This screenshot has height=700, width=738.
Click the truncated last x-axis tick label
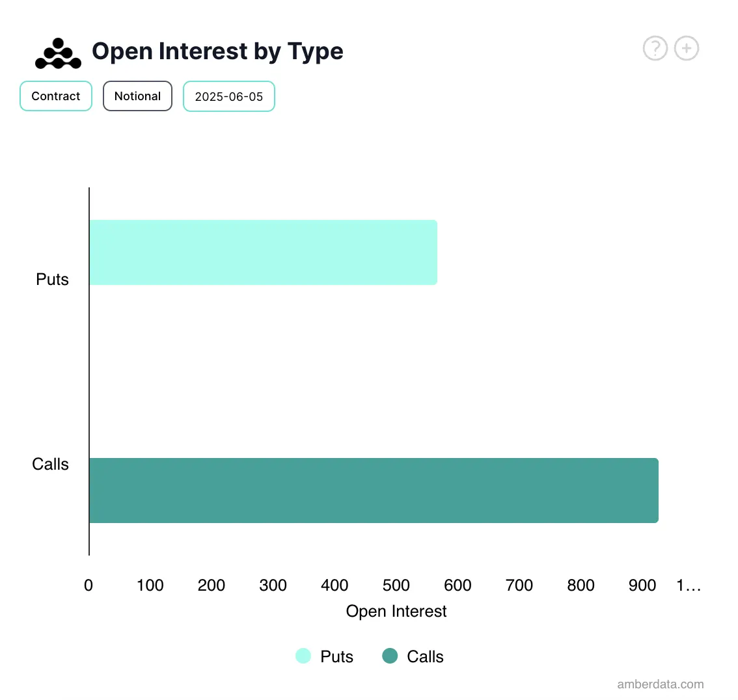coord(689,586)
